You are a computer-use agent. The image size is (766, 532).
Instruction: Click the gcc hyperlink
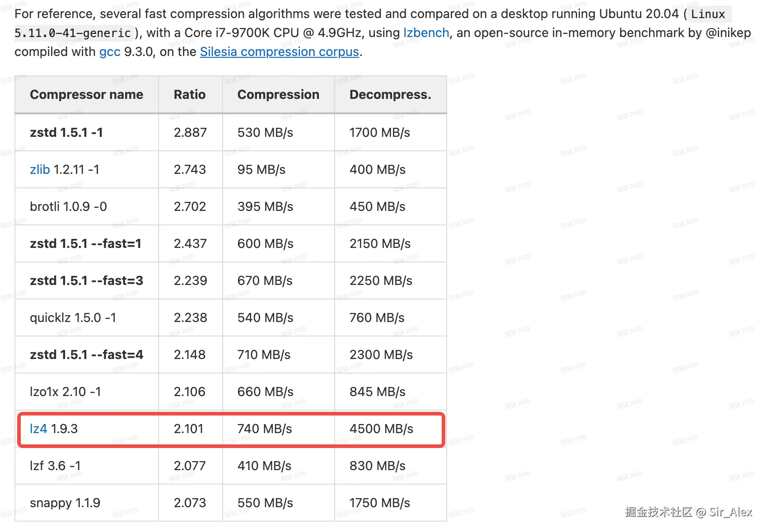(x=110, y=52)
